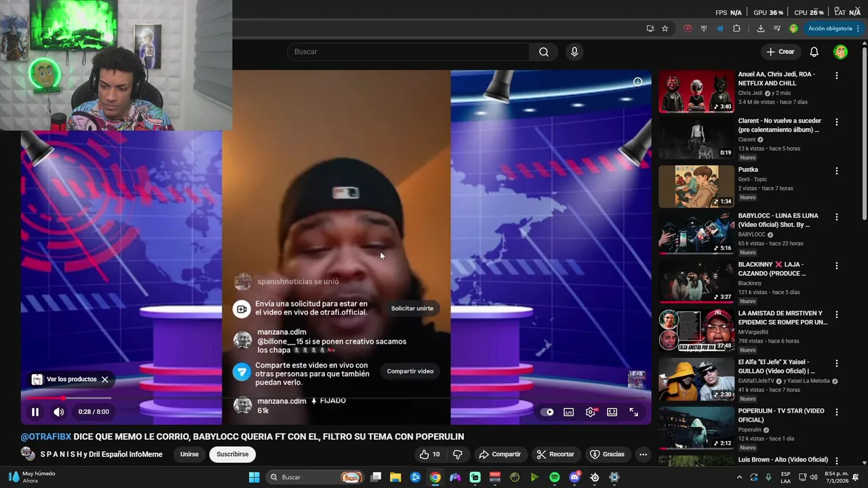
Task: Open YouTube notifications bell
Action: click(x=814, y=52)
